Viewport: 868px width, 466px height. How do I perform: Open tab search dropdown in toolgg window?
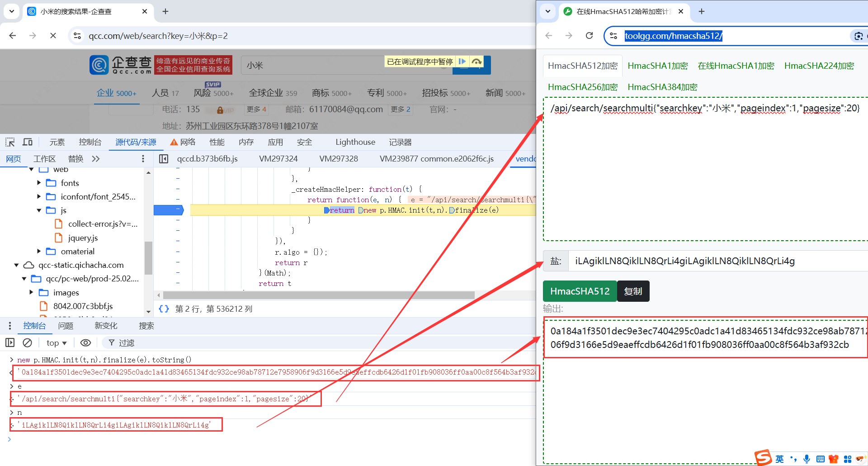click(x=548, y=11)
